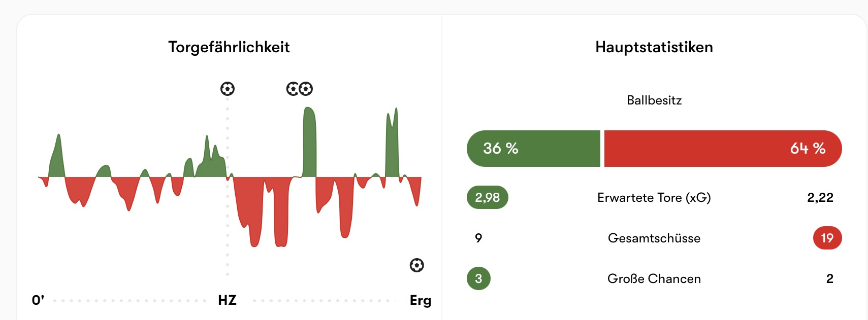Click the 2,22 xG value on right

pyautogui.click(x=820, y=197)
